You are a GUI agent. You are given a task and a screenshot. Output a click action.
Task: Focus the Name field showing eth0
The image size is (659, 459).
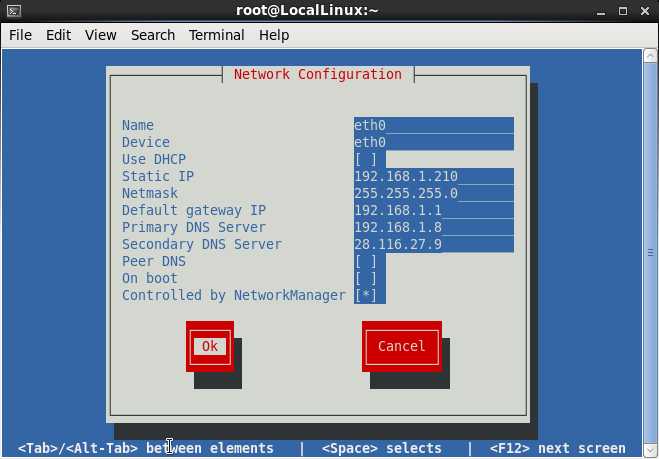click(434, 125)
